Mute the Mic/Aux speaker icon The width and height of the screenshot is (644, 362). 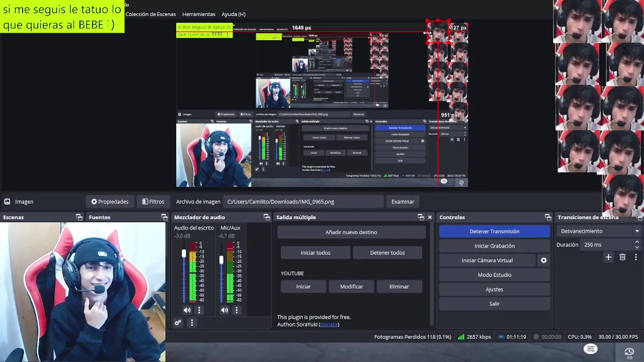(224, 310)
